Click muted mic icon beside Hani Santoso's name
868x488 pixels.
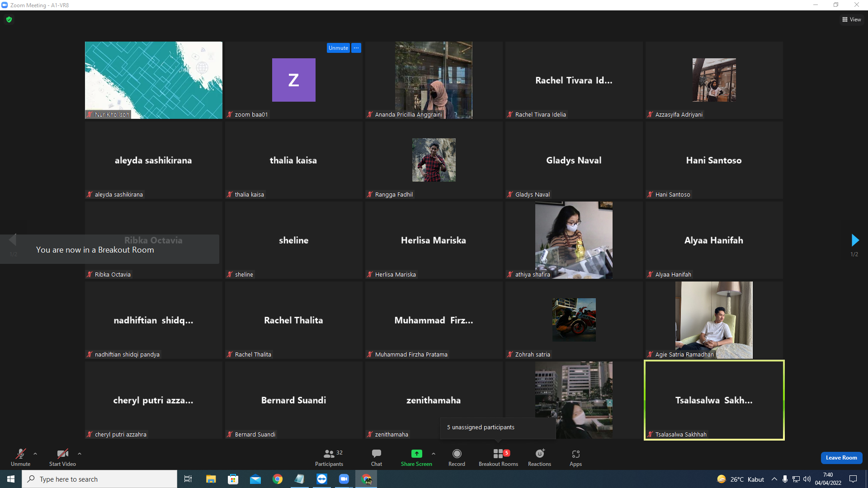point(650,195)
